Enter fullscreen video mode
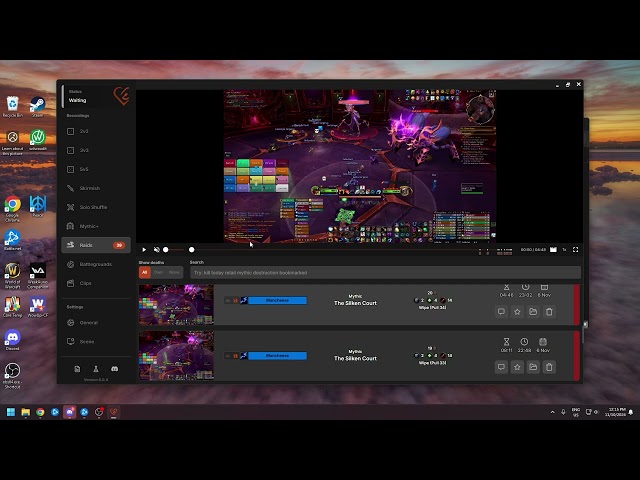Viewport: 640px width, 480px height. pyautogui.click(x=576, y=249)
